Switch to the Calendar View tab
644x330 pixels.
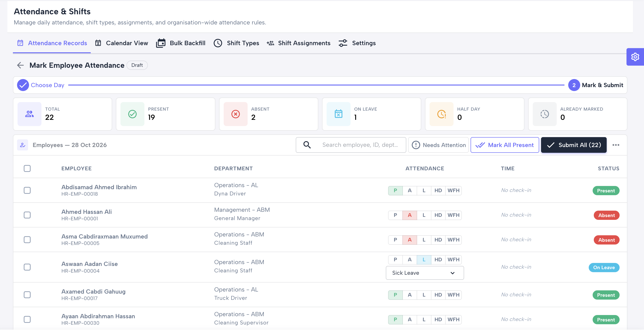[x=122, y=43]
